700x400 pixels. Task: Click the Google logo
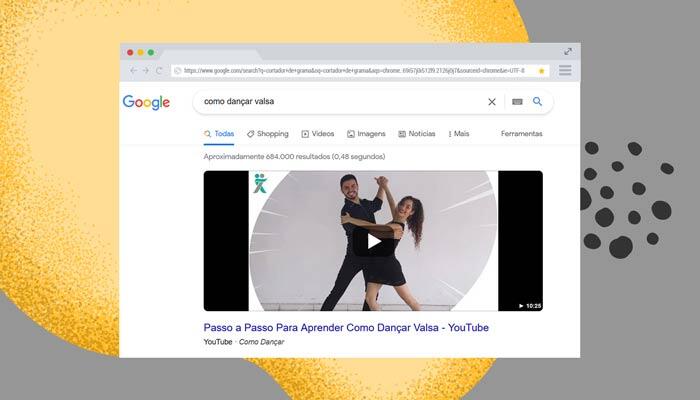(x=146, y=102)
